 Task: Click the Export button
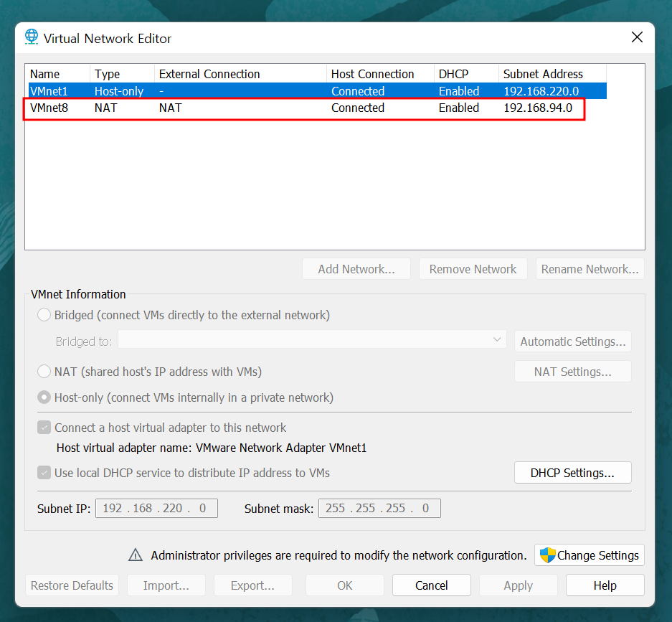coord(253,585)
